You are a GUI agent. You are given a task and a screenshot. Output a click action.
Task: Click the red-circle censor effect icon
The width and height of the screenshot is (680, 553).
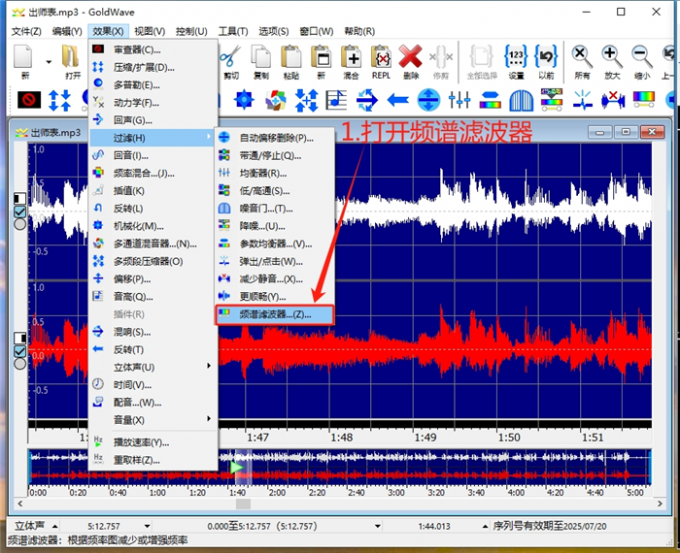point(29,100)
